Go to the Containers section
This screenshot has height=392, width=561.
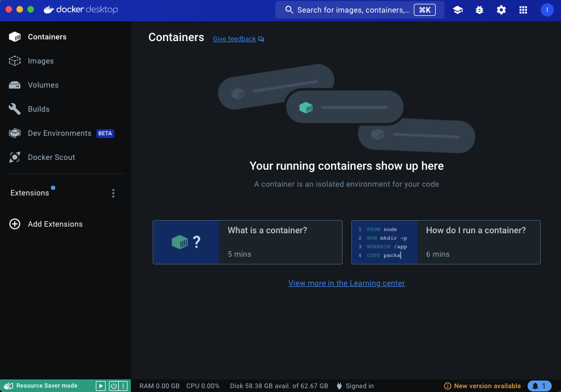click(x=47, y=37)
